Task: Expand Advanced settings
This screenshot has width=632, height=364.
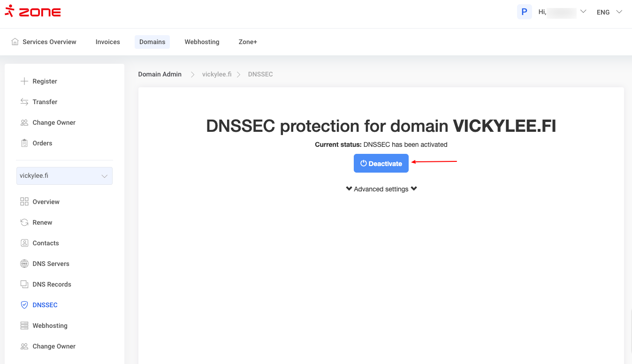Action: click(x=381, y=189)
